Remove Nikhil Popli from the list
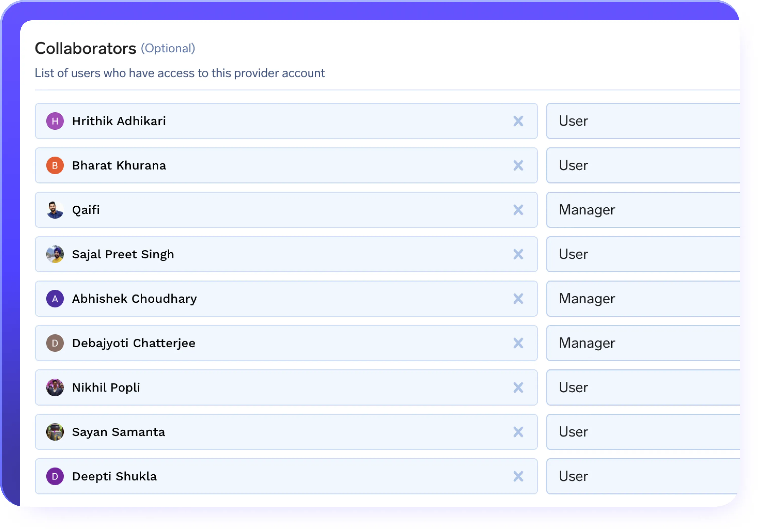Screen dimensions: 760x532 click(x=518, y=387)
